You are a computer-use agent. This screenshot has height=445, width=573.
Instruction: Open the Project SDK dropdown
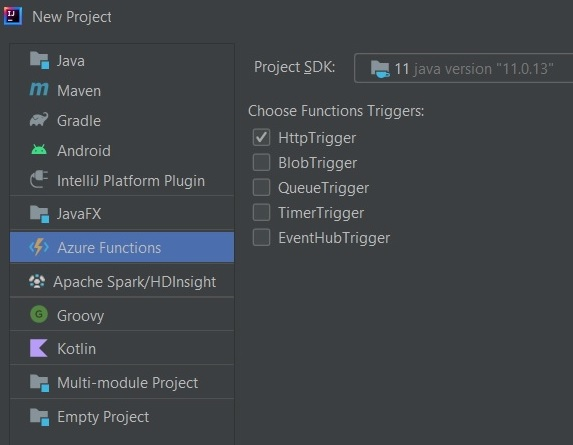pyautogui.click(x=463, y=68)
